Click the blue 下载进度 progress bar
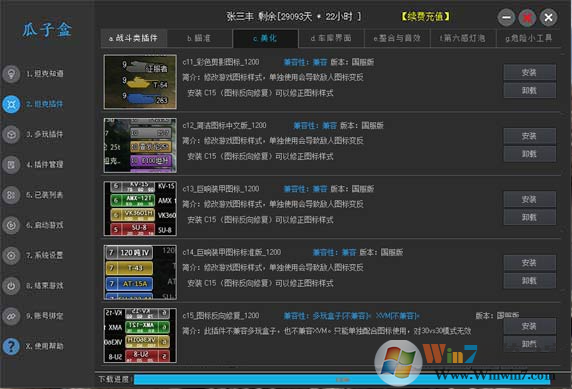Image resolution: width=572 pixels, height=389 pixels. coord(342,380)
